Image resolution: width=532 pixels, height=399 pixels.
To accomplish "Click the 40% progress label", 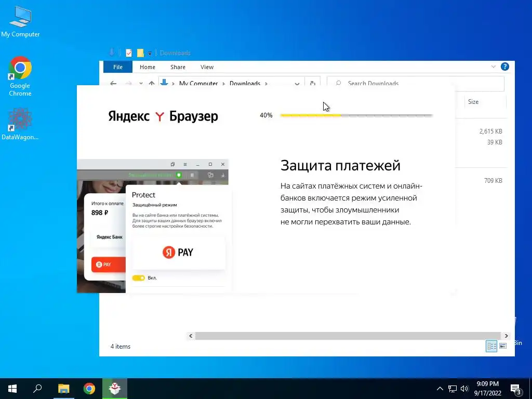I will (x=266, y=115).
